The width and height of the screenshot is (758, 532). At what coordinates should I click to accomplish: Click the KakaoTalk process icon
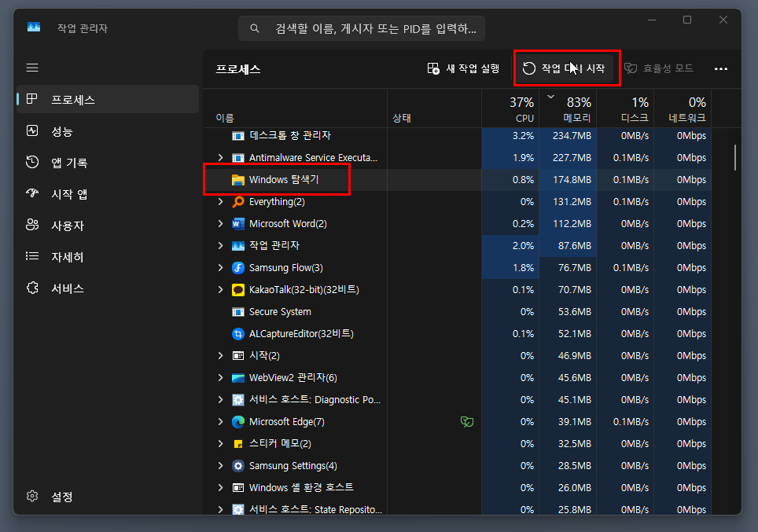(x=237, y=290)
